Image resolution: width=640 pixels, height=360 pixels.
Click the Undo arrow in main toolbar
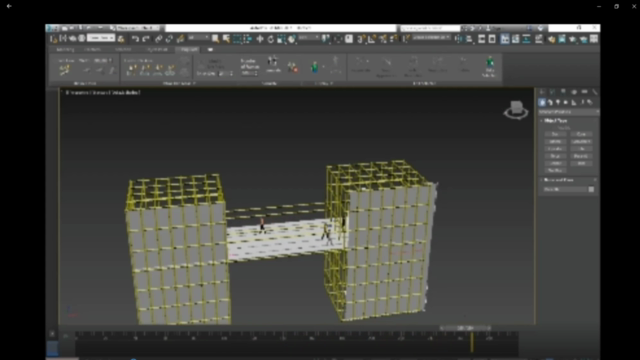click(135, 39)
